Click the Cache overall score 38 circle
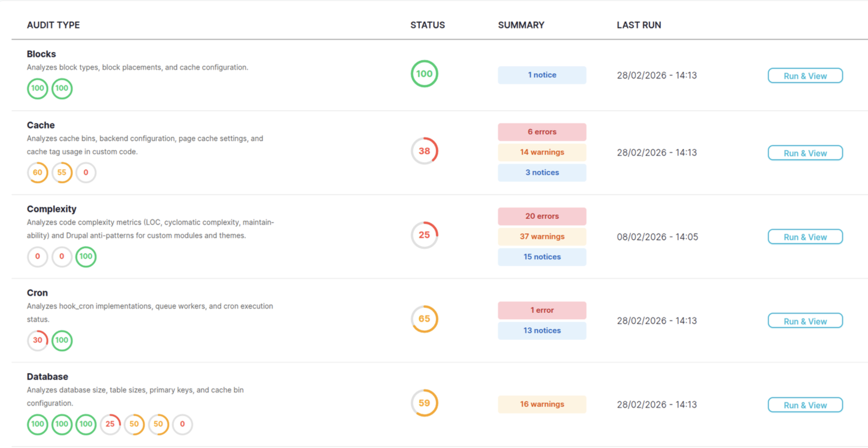868x448 pixels. 424,151
